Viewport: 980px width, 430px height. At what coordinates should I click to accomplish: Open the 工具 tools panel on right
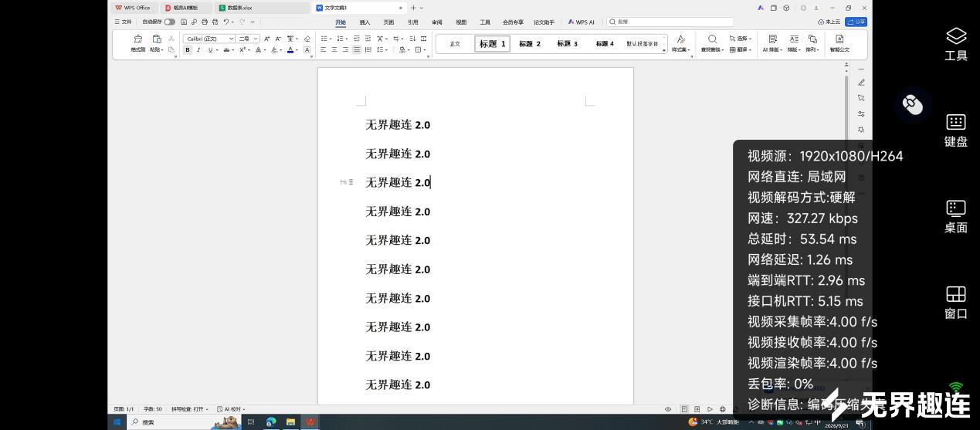(956, 44)
